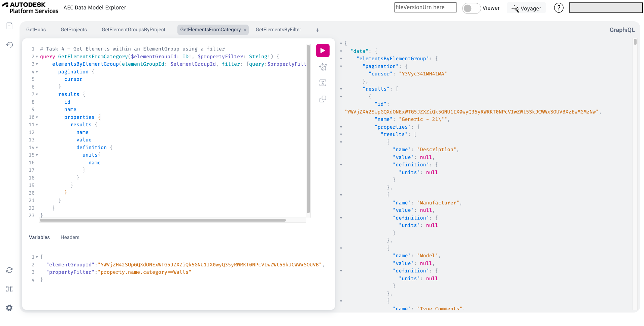The image size is (644, 326).
Task: Toggle the Viewer switch
Action: (x=471, y=8)
